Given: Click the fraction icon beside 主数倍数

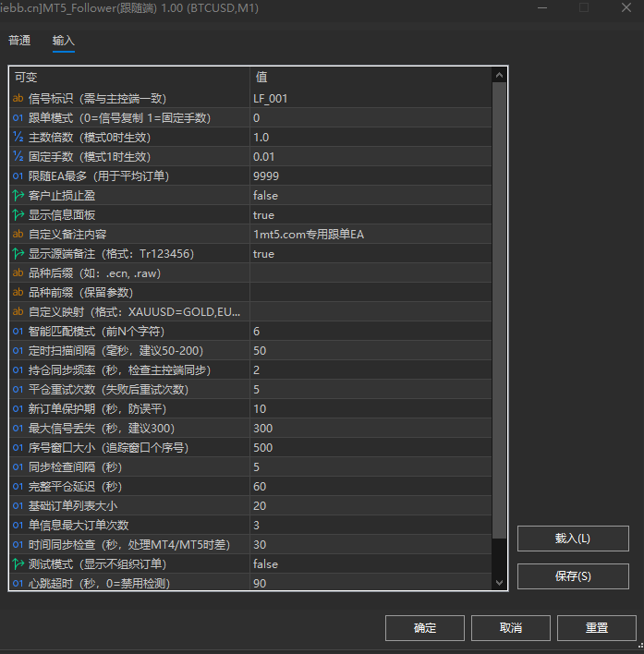Looking at the screenshot, I should pos(18,138).
